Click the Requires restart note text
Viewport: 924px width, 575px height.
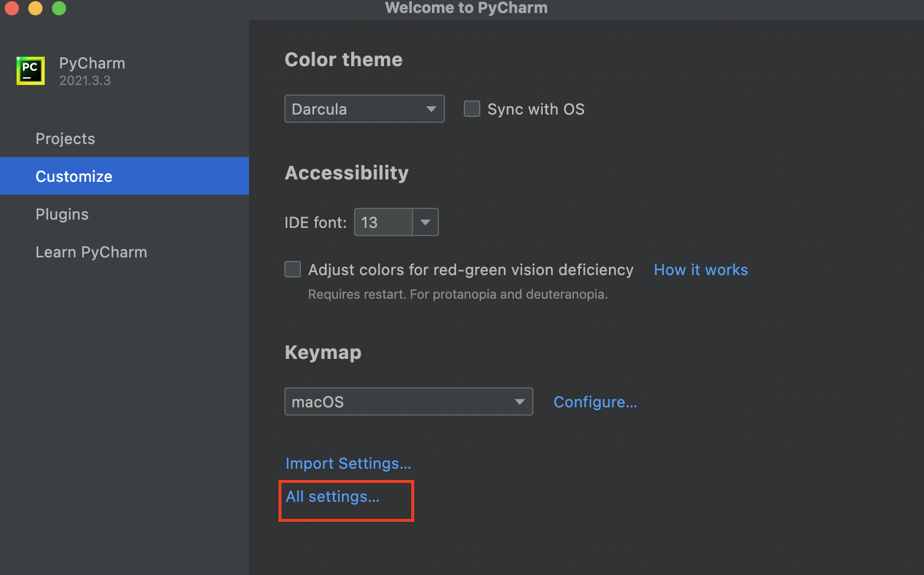click(x=458, y=294)
